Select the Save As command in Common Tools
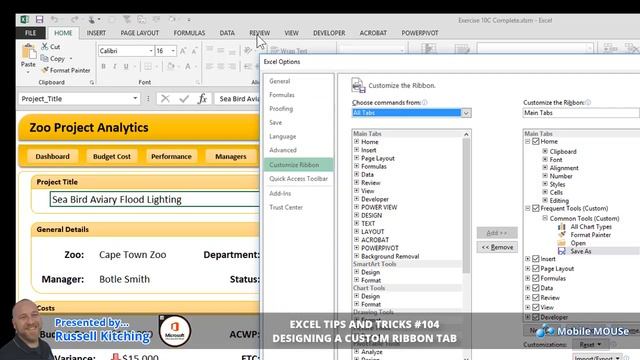 tap(581, 251)
